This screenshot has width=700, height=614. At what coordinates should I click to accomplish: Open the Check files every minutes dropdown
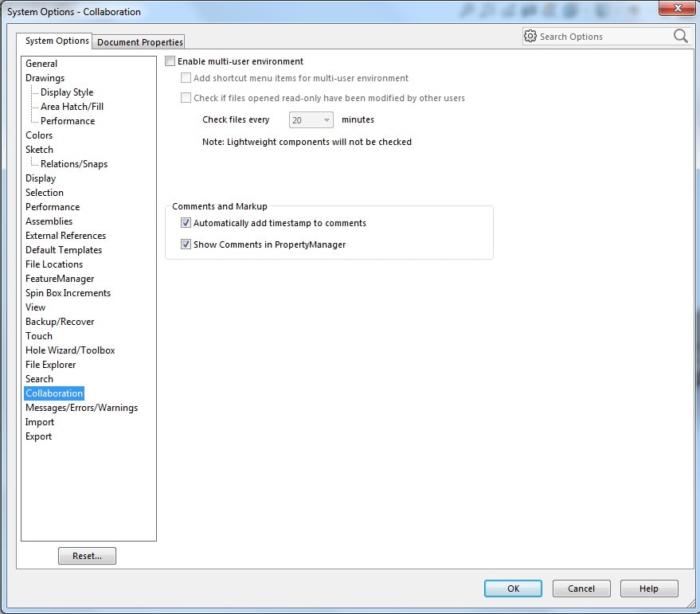coord(311,119)
